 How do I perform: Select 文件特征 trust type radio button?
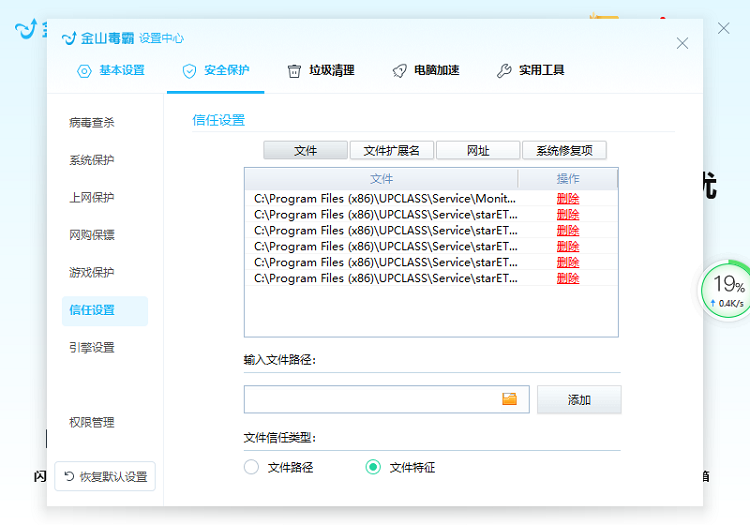373,467
